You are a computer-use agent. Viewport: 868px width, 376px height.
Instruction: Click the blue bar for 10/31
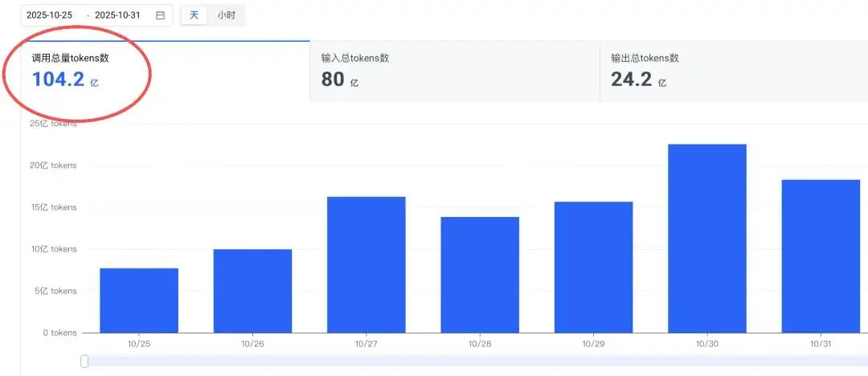coord(821,256)
